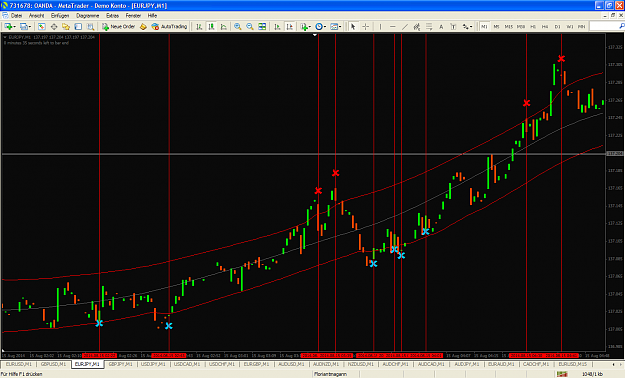Image resolution: width=625 pixels, height=378 pixels.
Task: Open the Navigator folder-star icon
Action: [66, 26]
